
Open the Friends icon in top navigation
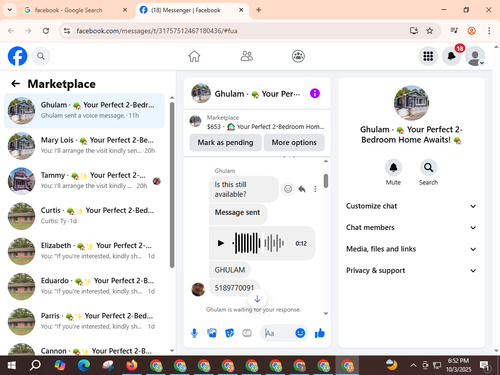[247, 56]
